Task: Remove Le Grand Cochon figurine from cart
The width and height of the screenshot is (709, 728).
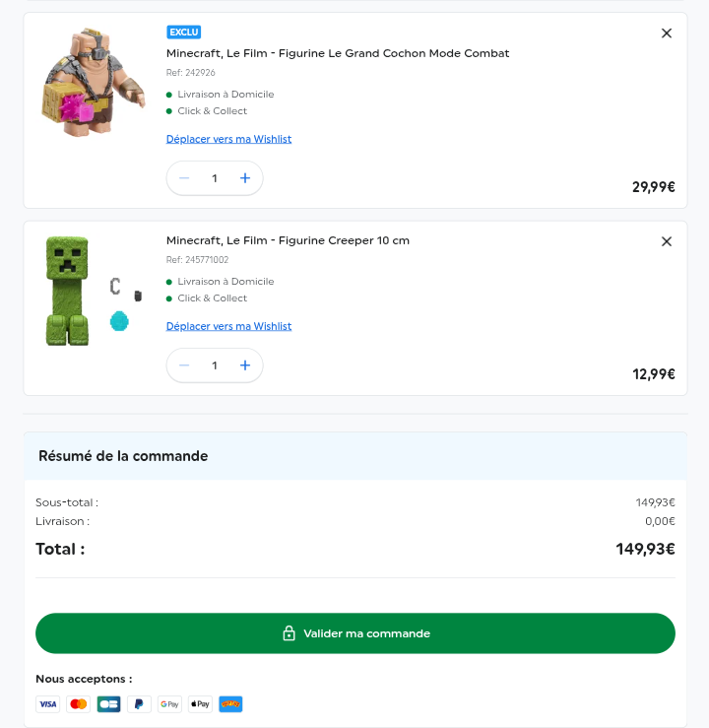Action: click(667, 33)
